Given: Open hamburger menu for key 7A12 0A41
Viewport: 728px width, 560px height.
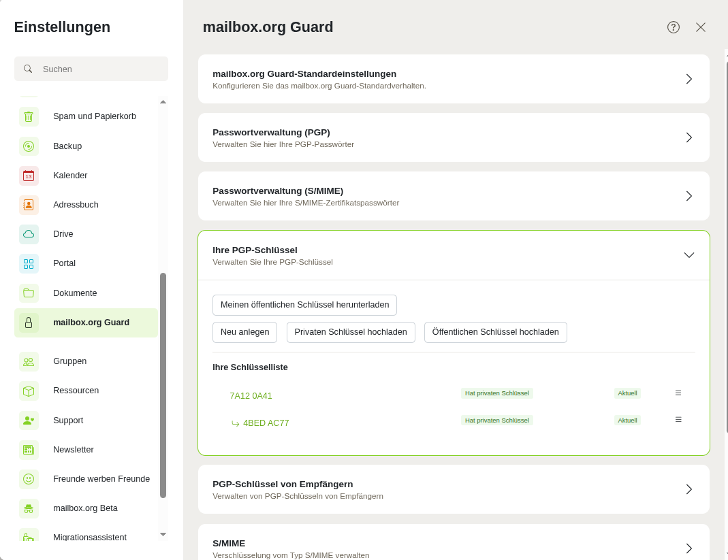Looking at the screenshot, I should point(678,393).
